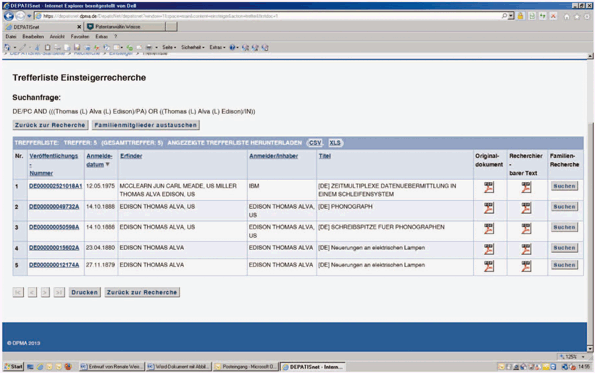Sort by Titel column header
This screenshot has height=373, width=595.
(324, 156)
